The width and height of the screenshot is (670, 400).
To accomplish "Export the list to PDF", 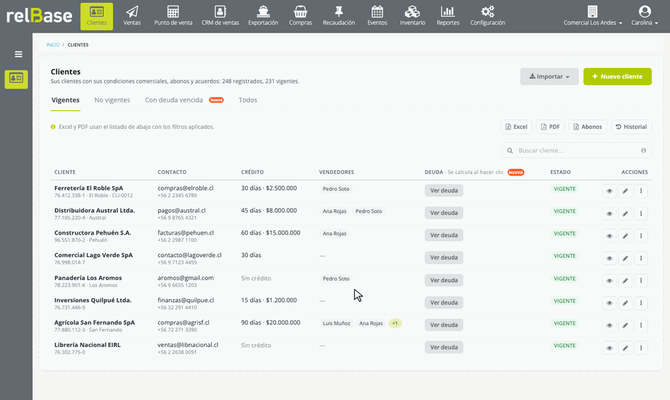I will point(550,127).
